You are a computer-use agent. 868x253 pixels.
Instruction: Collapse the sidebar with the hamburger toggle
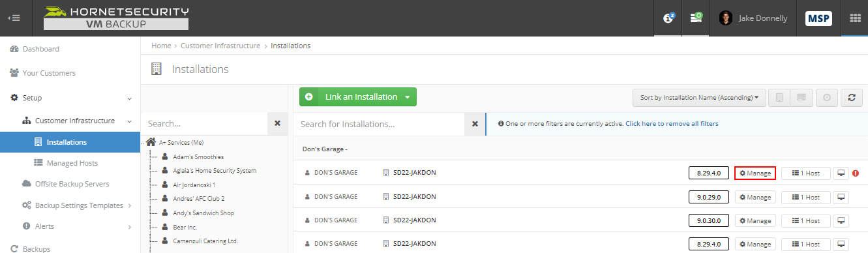pyautogui.click(x=14, y=18)
